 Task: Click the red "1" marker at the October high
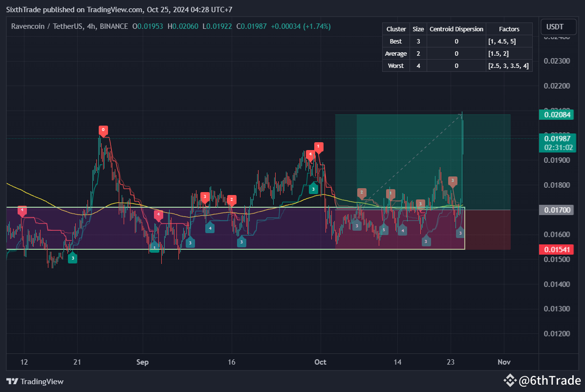pyautogui.click(x=318, y=146)
